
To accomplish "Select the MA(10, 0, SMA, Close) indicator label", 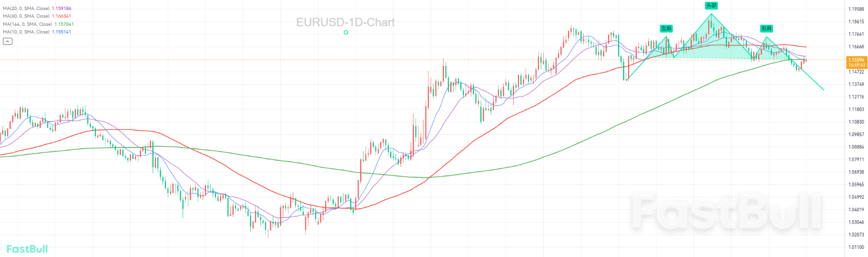I will coord(26,32).
